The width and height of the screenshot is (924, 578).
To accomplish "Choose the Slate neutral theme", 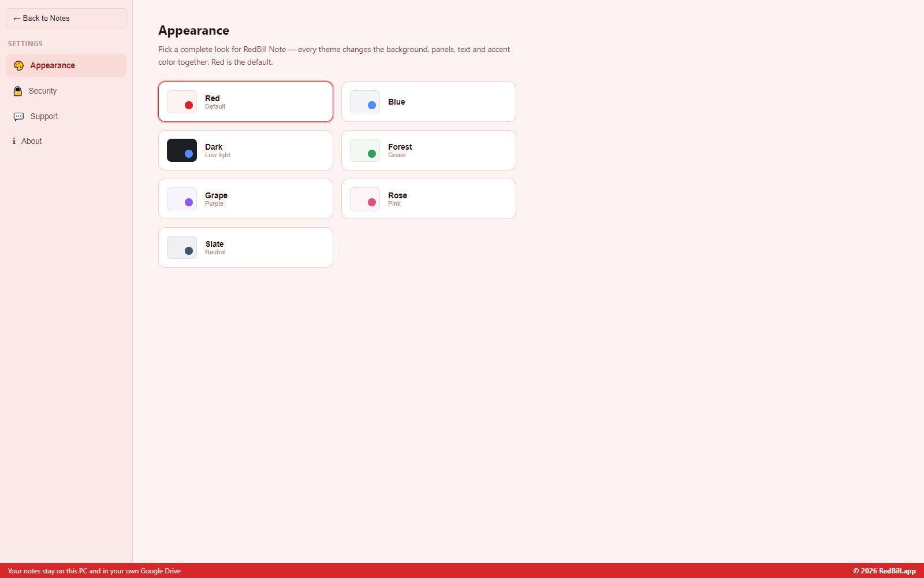I will point(245,247).
